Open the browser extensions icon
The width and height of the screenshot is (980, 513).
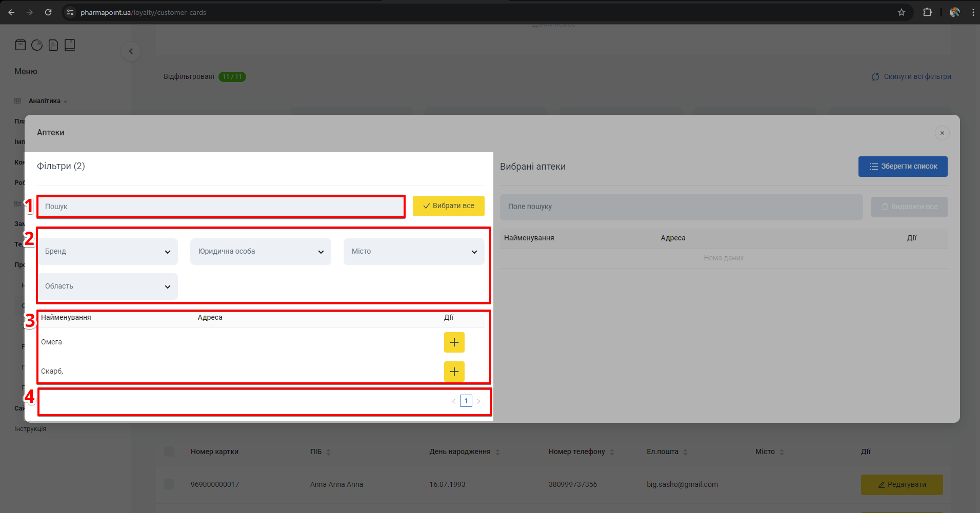(x=927, y=12)
